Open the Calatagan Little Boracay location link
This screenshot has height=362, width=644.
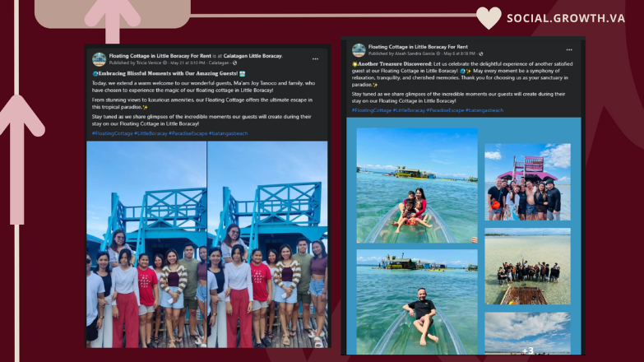[253, 56]
